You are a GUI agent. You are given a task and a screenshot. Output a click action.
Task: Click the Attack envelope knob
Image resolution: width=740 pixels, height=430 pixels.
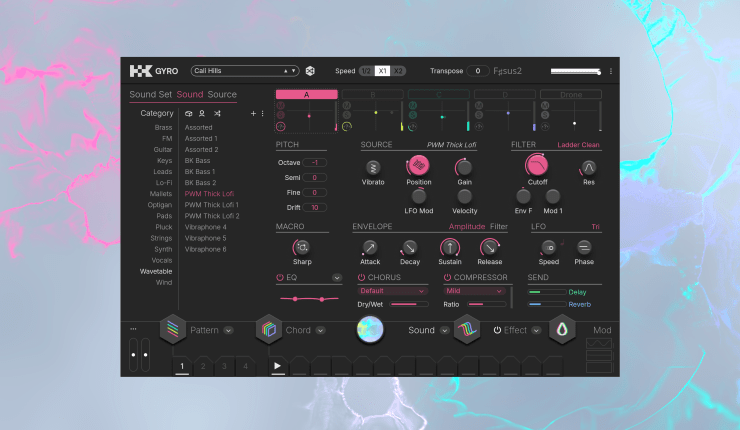pyautogui.click(x=370, y=247)
